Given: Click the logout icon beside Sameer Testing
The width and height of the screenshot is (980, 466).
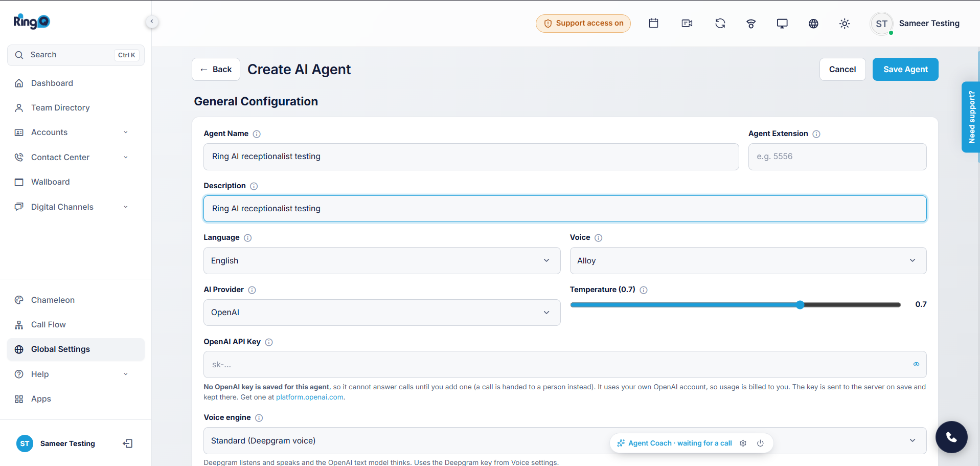Looking at the screenshot, I should coord(128,443).
